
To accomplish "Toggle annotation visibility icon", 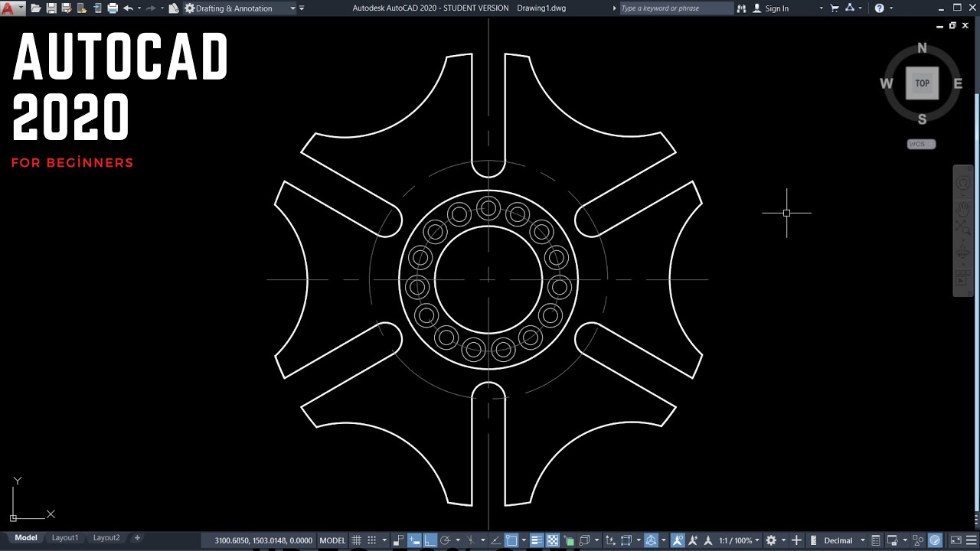I will 678,540.
